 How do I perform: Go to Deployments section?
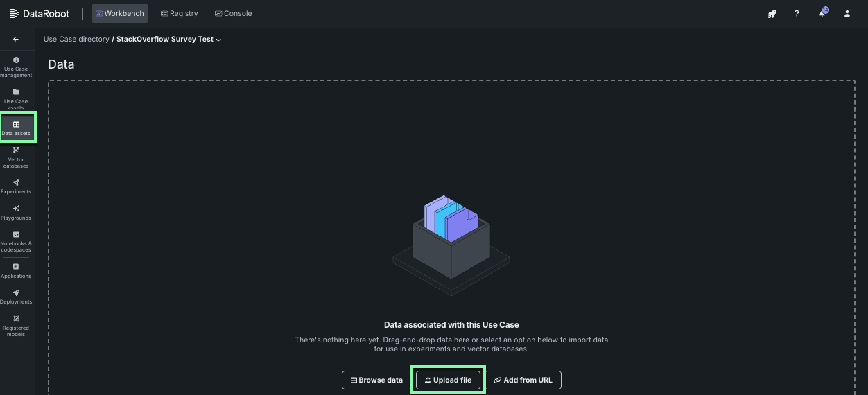click(16, 297)
